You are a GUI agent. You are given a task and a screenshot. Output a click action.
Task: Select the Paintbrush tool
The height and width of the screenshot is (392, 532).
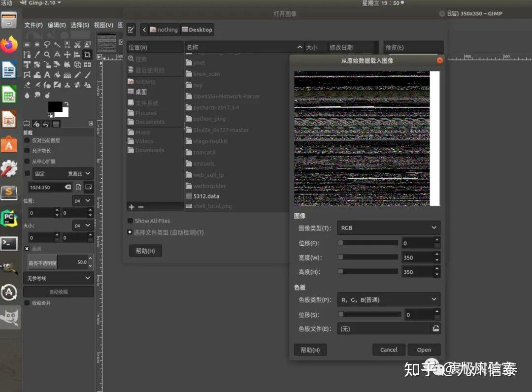(87, 75)
